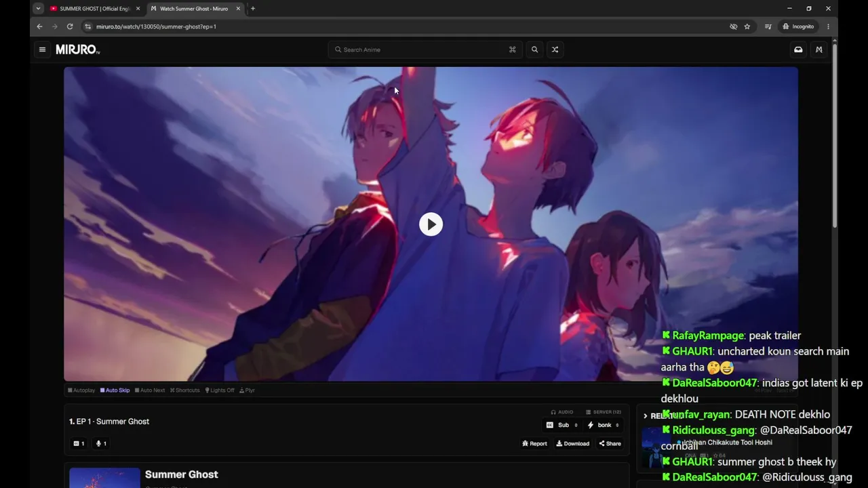Open the Miruro profile M icon
Viewport: 868px width, 488px height.
pos(819,49)
